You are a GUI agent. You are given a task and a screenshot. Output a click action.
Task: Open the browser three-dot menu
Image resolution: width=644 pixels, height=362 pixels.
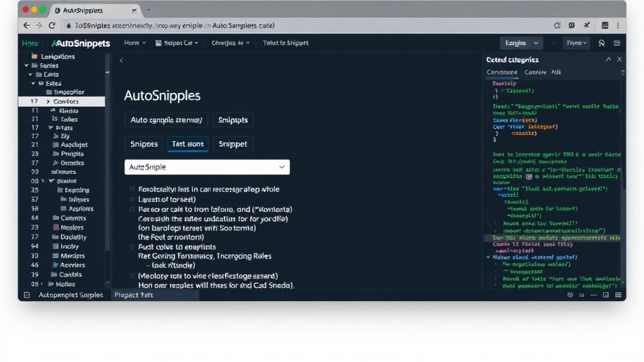click(x=618, y=25)
